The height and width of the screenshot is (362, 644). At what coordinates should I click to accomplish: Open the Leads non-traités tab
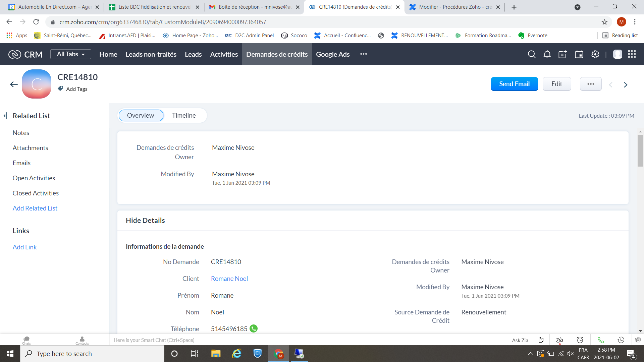pos(151,54)
